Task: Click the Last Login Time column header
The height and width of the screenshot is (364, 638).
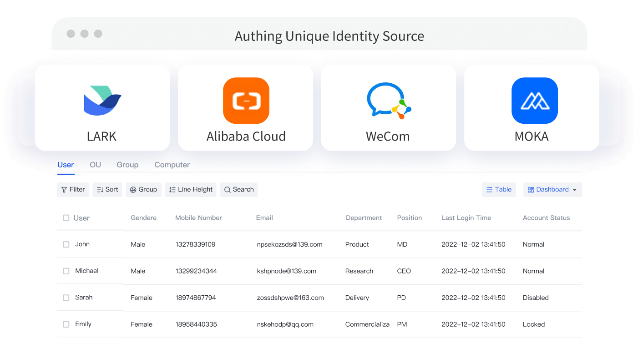Action: [x=466, y=218]
